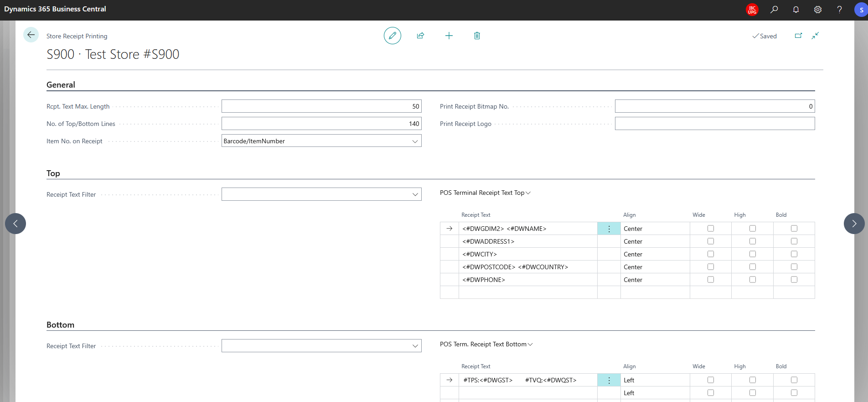Click the Rcpt. Text Max. Length field

pos(321,106)
